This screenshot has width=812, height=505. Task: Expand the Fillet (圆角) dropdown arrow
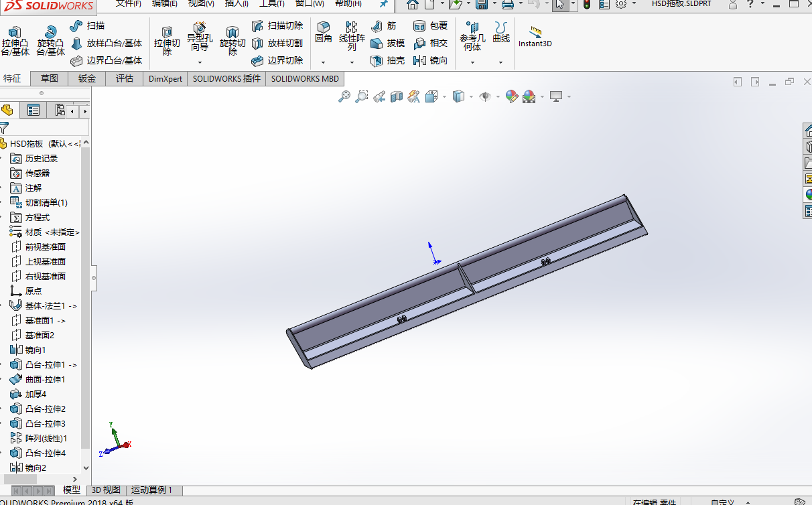click(324, 62)
